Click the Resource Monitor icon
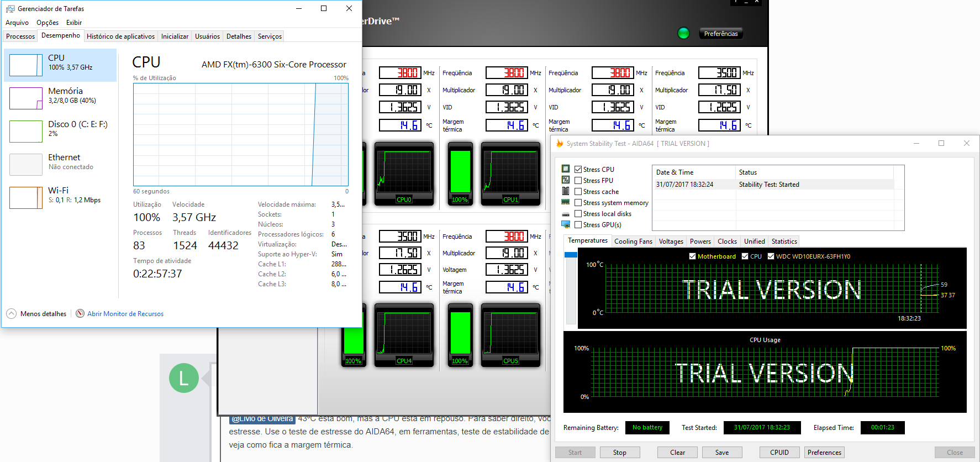Screen dimensions: 980x462 click(80, 314)
